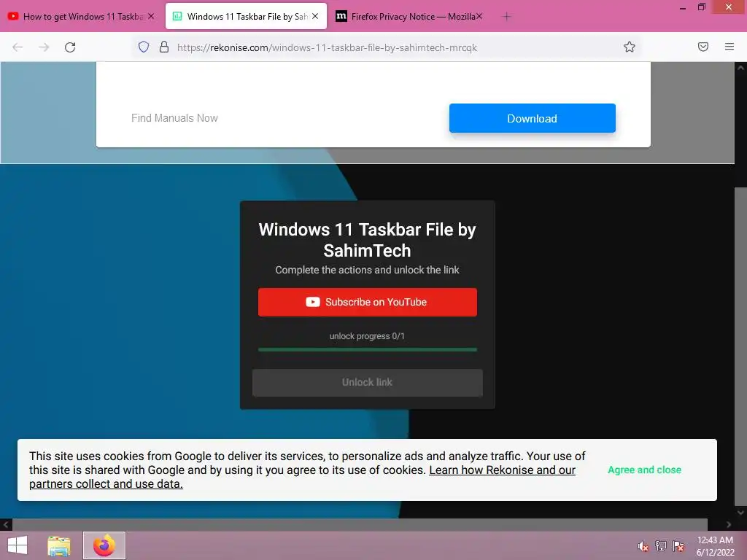Screen dimensions: 747x560
Task: Click the green unlock progress bar
Action: pos(368,349)
